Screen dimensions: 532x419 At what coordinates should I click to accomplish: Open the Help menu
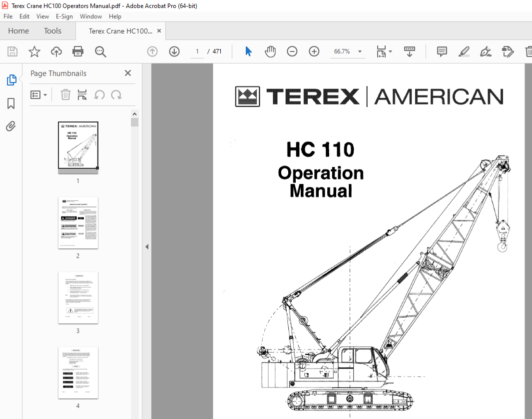click(x=115, y=16)
